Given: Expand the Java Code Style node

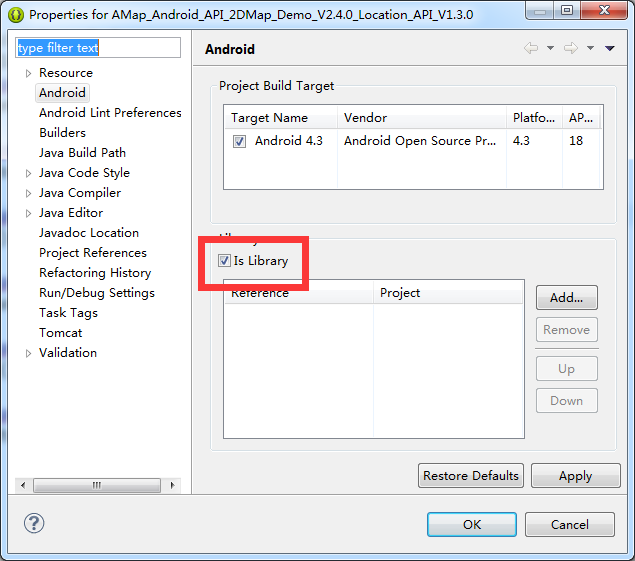Looking at the screenshot, I should tap(28, 173).
